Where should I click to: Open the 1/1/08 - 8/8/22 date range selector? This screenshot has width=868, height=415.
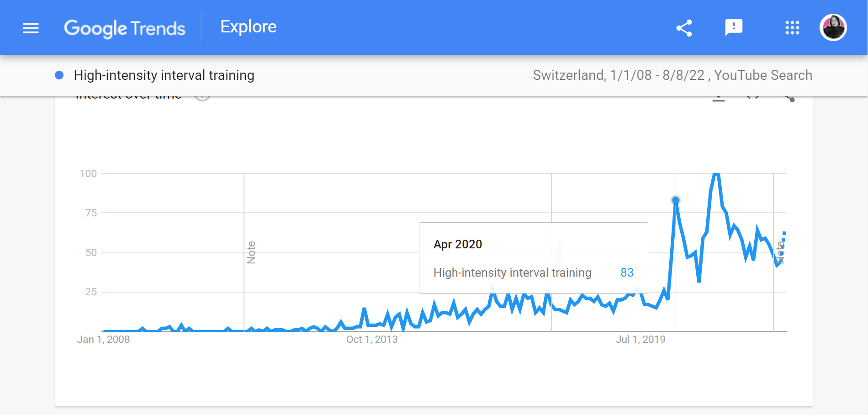click(x=657, y=75)
